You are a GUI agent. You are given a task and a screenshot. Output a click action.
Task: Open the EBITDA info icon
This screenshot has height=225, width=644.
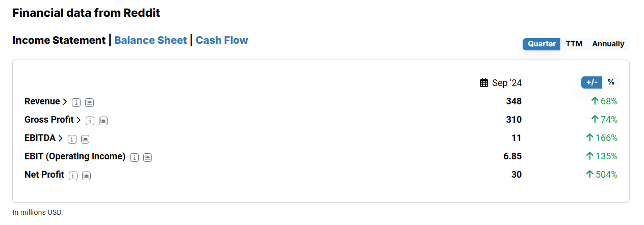72,139
